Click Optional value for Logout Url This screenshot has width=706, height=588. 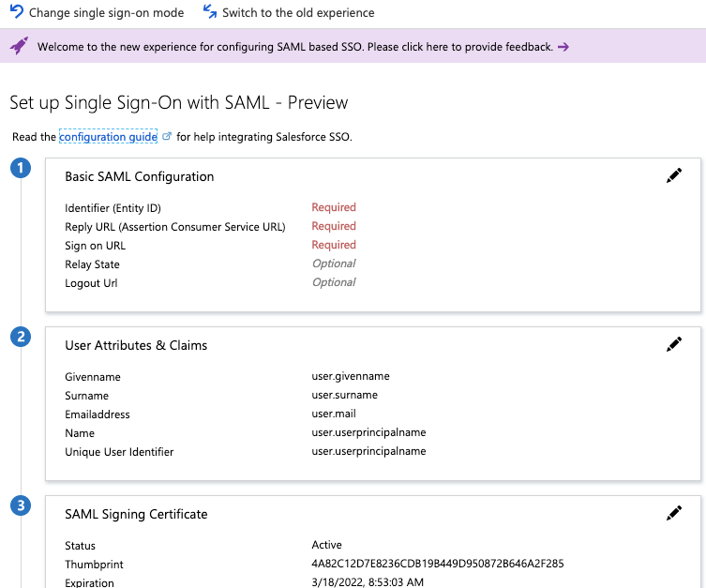[334, 282]
